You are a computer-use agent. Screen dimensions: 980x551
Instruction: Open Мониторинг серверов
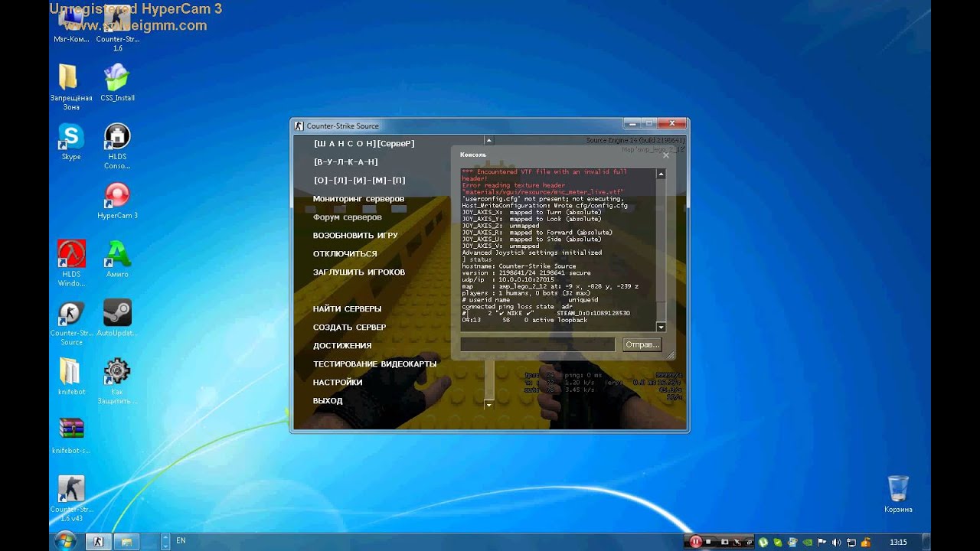(358, 199)
